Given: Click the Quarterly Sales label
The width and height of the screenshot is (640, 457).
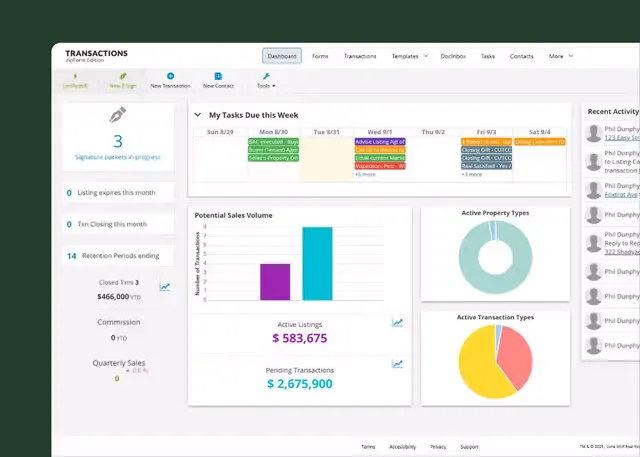Looking at the screenshot, I should point(119,363).
